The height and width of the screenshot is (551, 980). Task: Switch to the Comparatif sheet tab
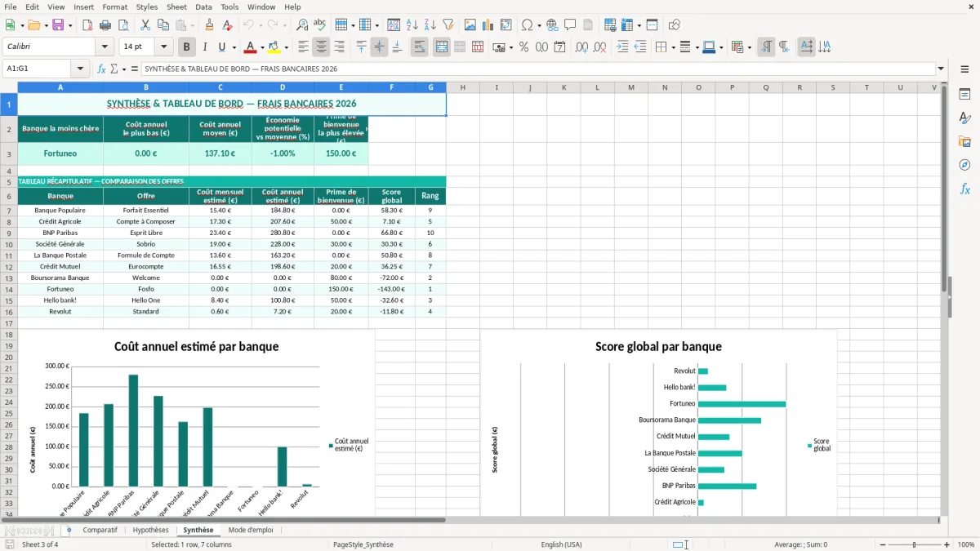[x=100, y=530]
